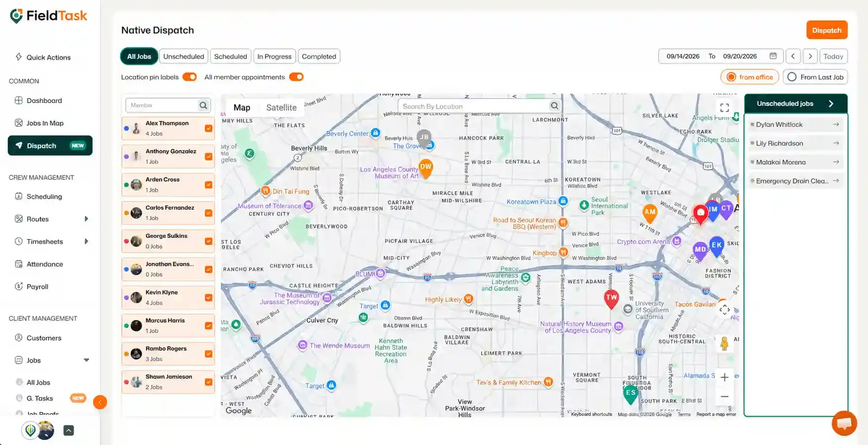Open All Jobs sidebar link
868x445 pixels.
point(38,382)
